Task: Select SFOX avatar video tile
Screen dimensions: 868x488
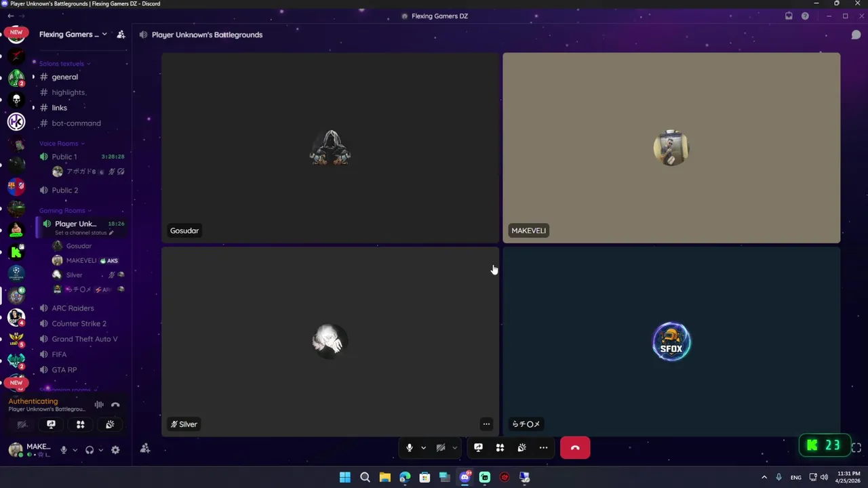Action: (671, 342)
